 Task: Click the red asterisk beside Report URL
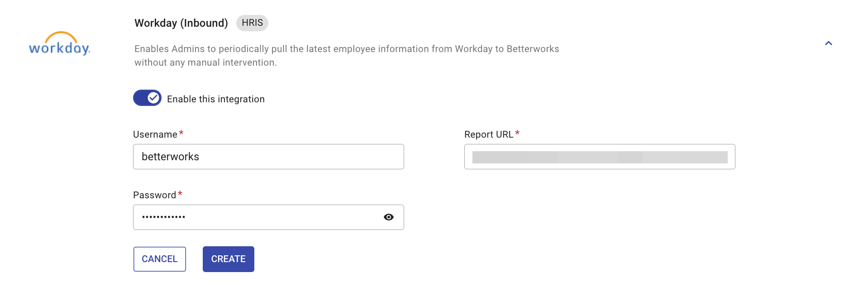[x=517, y=133]
